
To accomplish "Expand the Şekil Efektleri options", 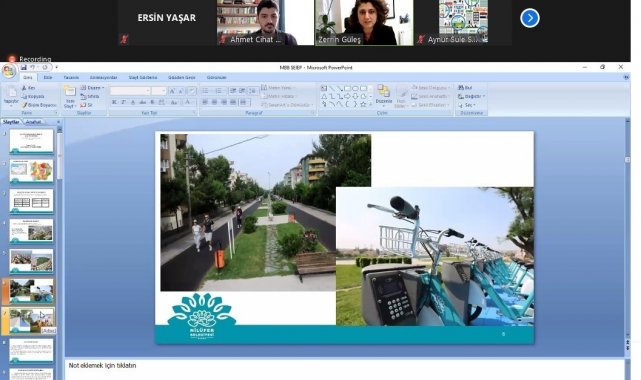I will pos(430,105).
